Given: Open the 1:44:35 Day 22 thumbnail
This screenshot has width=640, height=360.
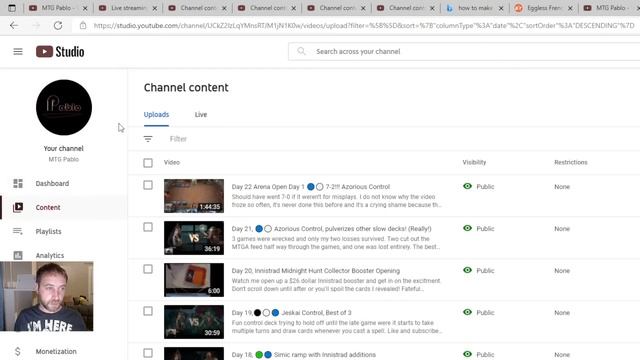Looking at the screenshot, I should (x=194, y=196).
